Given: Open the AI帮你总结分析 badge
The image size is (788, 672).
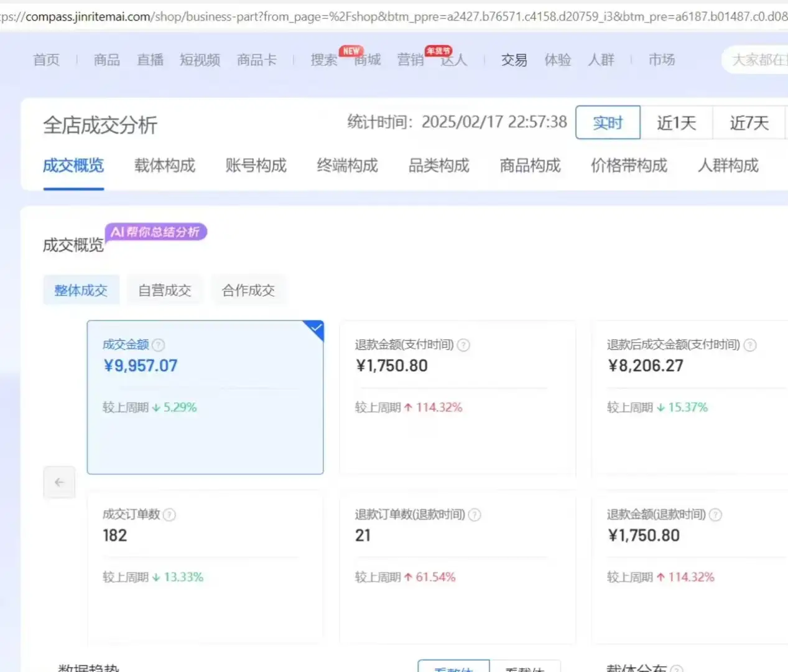Looking at the screenshot, I should [155, 232].
